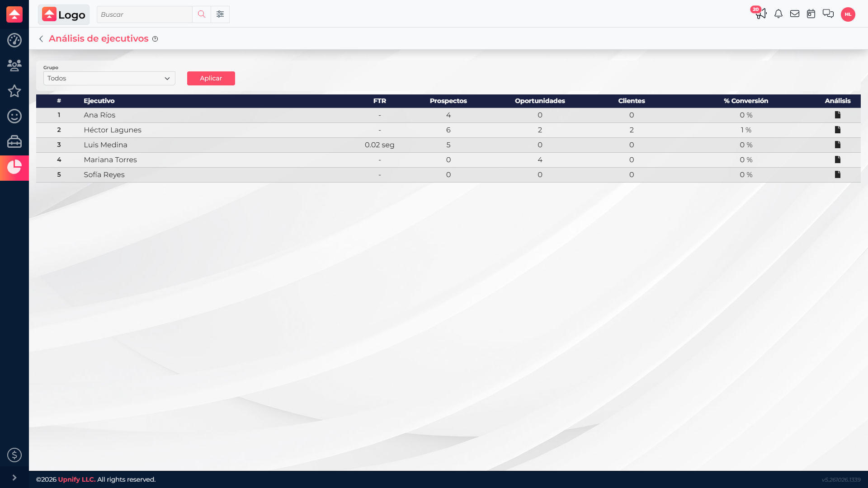Click the Upnify home icon in the sidebar
868x488 pixels.
point(14,14)
